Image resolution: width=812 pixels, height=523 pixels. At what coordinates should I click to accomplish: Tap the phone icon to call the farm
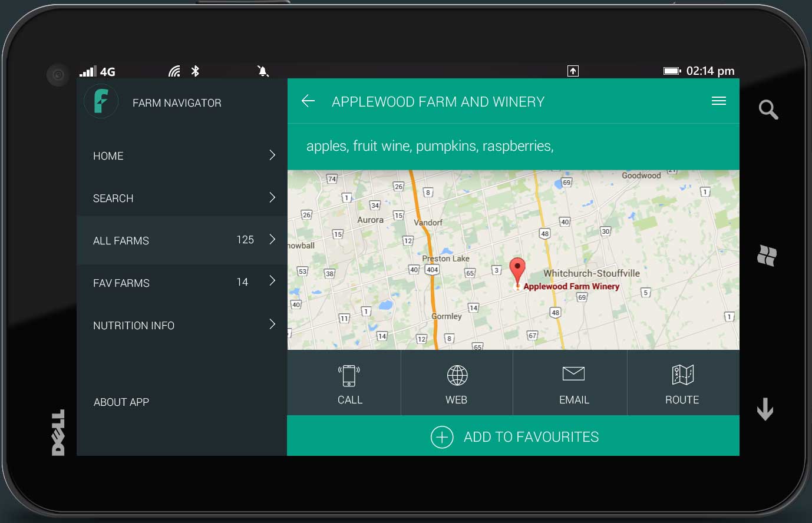(349, 375)
